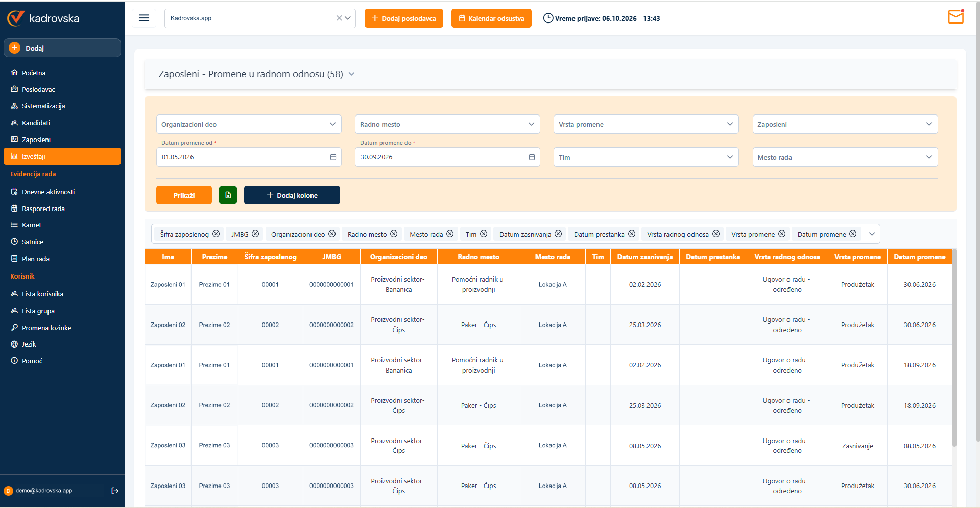Viewport: 980px width, 508px height.
Task: Click the Dodaj kolone button
Action: point(292,195)
